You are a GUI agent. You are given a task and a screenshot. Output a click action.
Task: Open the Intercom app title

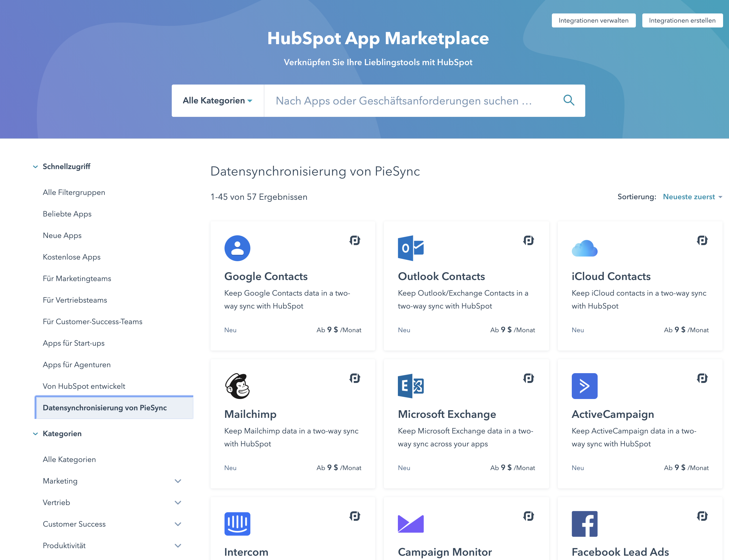click(246, 552)
